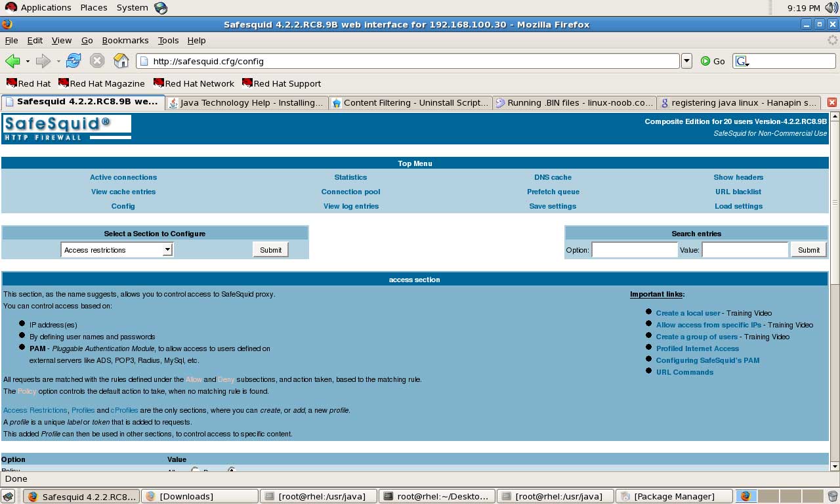840x504 pixels.
Task: Open Package Manager from the taskbar
Action: [x=674, y=495]
